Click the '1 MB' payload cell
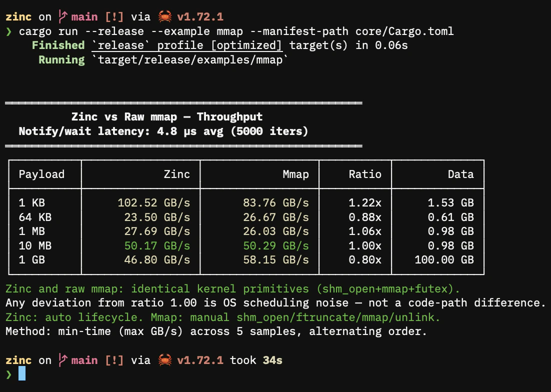 click(32, 231)
